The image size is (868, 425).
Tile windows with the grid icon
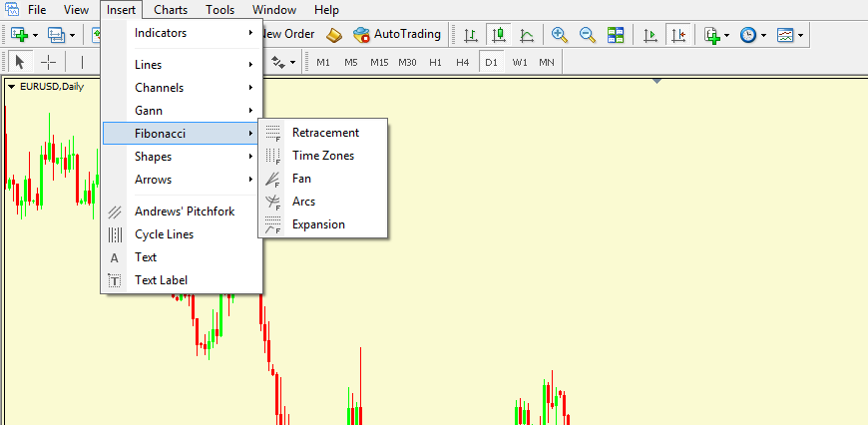(x=616, y=34)
